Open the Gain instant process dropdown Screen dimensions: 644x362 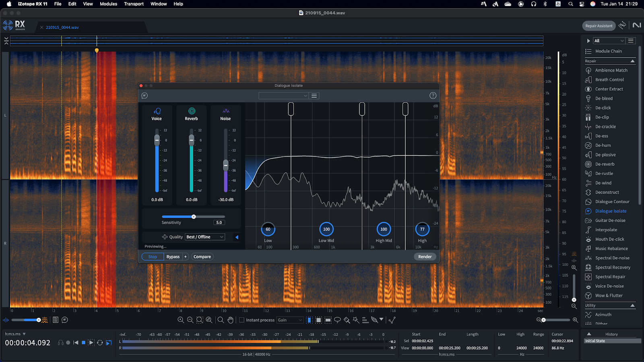point(290,320)
